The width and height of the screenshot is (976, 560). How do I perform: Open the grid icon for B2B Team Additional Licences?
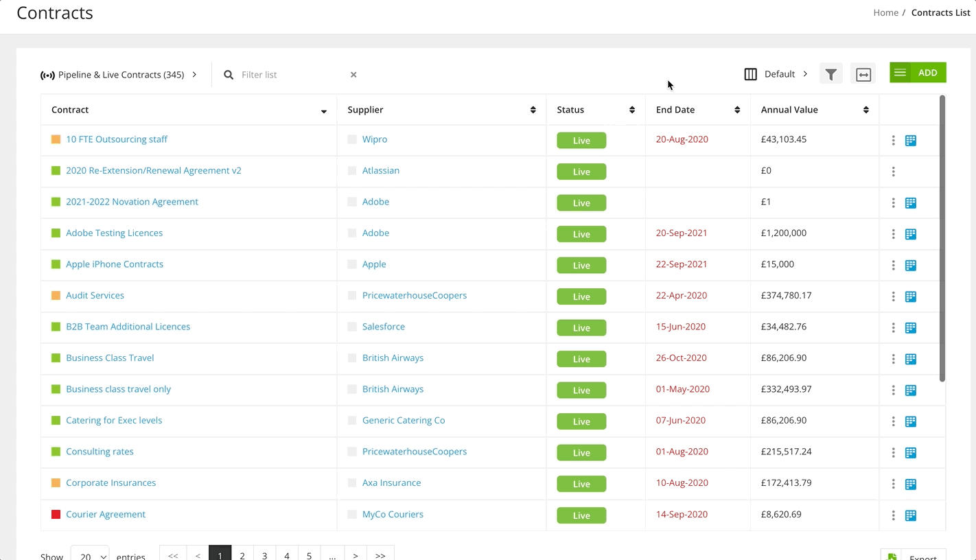(911, 328)
